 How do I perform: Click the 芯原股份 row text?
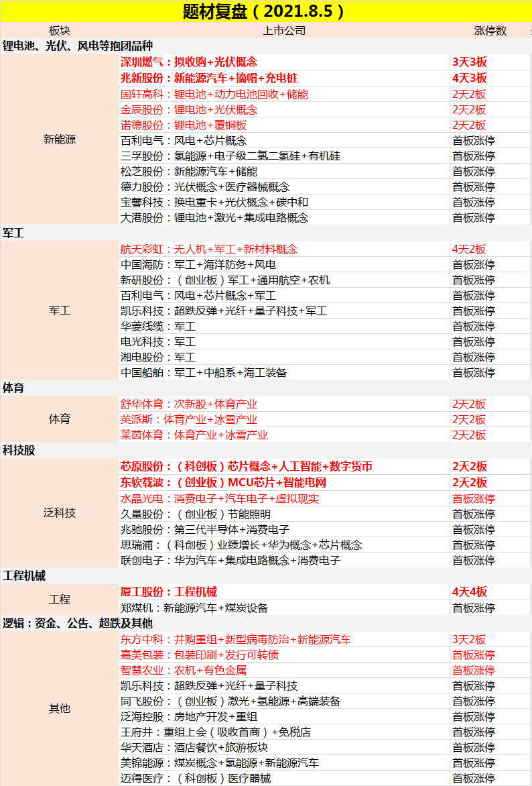(x=247, y=467)
